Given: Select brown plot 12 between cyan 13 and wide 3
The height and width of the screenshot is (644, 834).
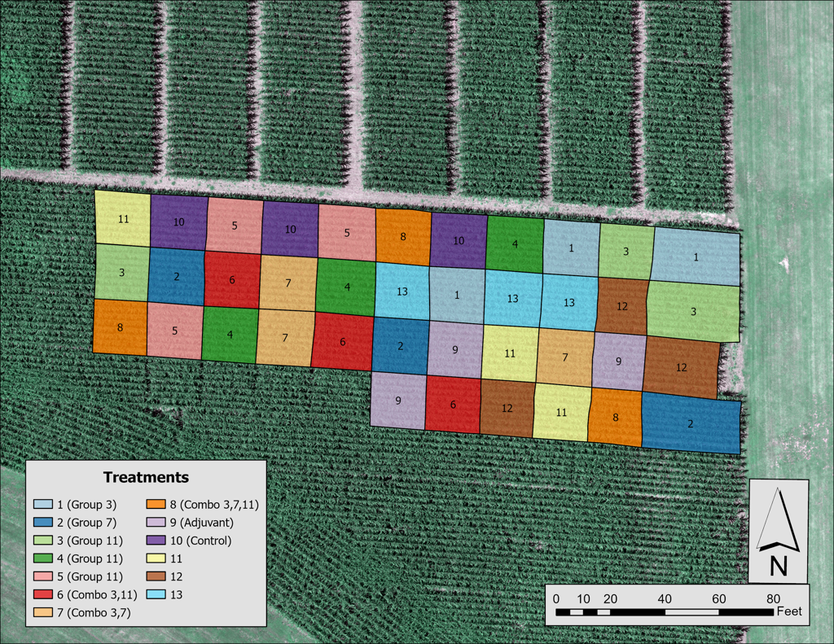Looking at the screenshot, I should [x=621, y=306].
